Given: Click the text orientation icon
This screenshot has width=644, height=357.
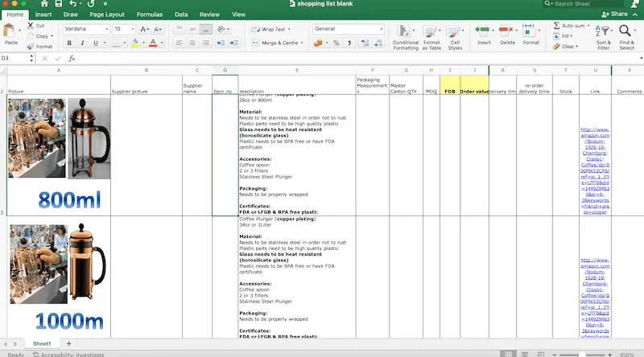Looking at the screenshot, I should [221, 29].
